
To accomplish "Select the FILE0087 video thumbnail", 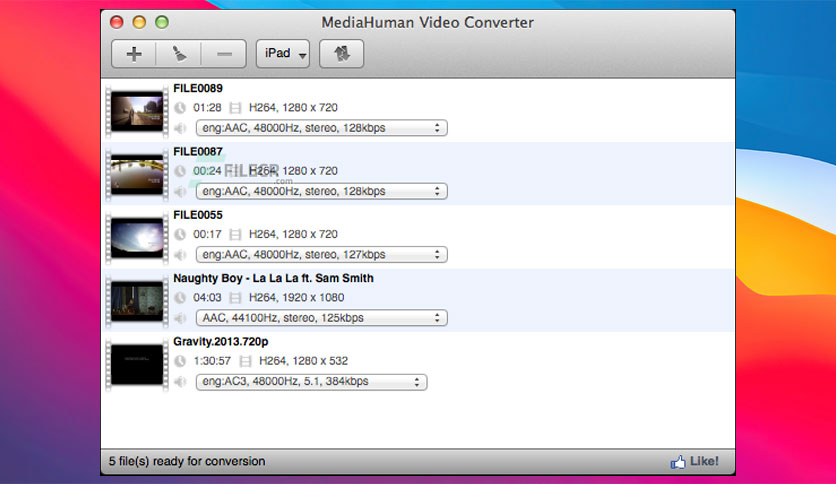I will point(137,174).
